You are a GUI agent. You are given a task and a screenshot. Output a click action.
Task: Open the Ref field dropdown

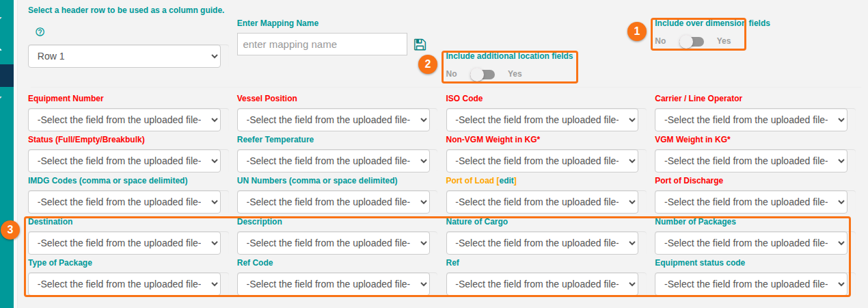tap(542, 284)
